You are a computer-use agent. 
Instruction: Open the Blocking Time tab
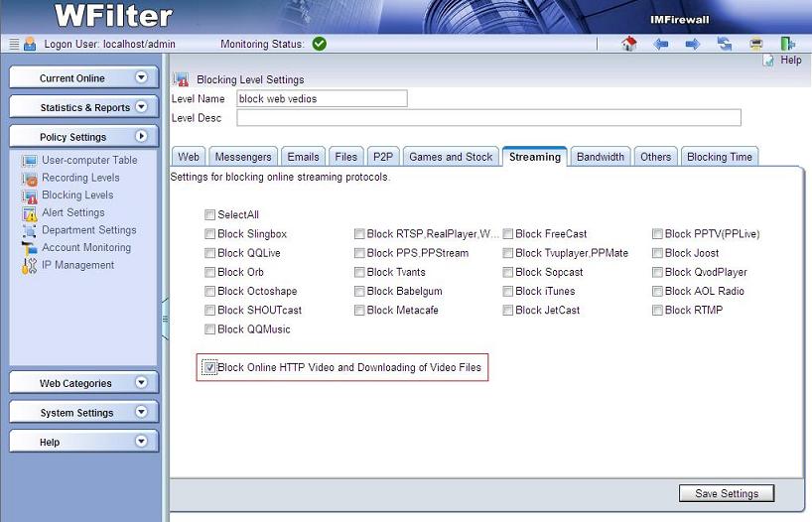(720, 157)
